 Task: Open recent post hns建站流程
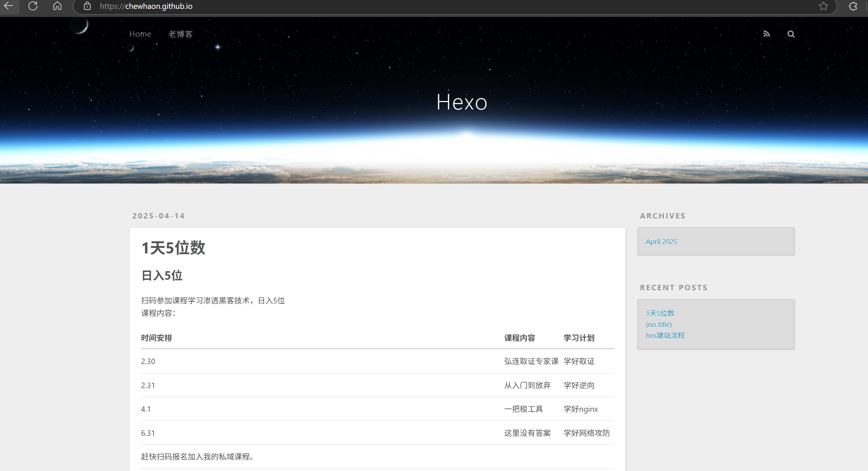pos(665,336)
